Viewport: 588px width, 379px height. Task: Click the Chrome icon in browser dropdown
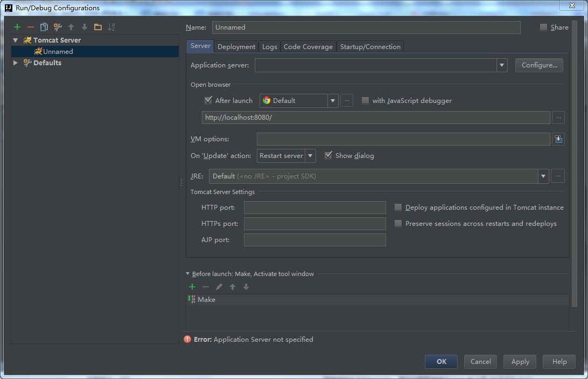click(x=267, y=100)
